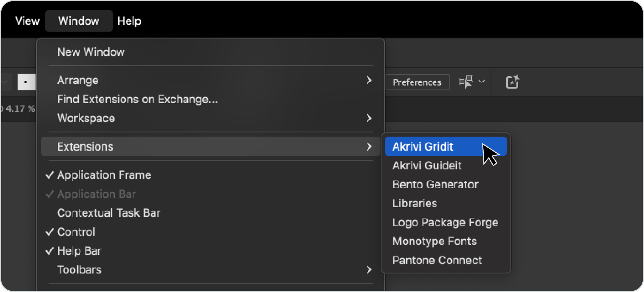The height and width of the screenshot is (292, 644).
Task: Disable the Help Bar option
Action: (x=79, y=251)
